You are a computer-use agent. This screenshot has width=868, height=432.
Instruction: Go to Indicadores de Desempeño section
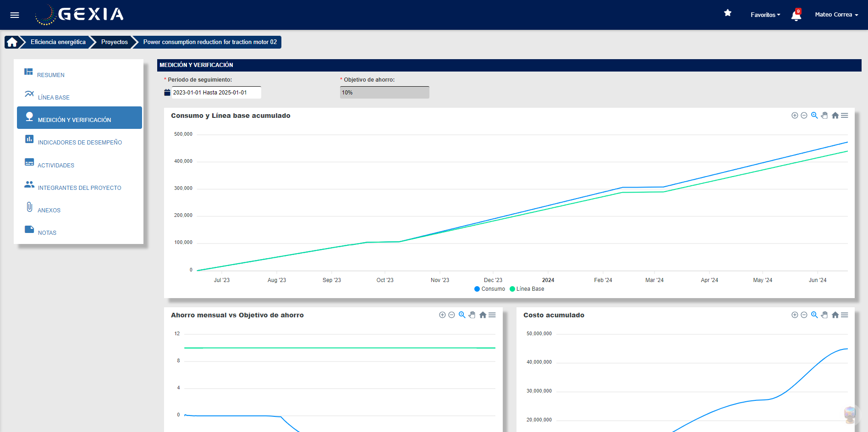pos(80,142)
